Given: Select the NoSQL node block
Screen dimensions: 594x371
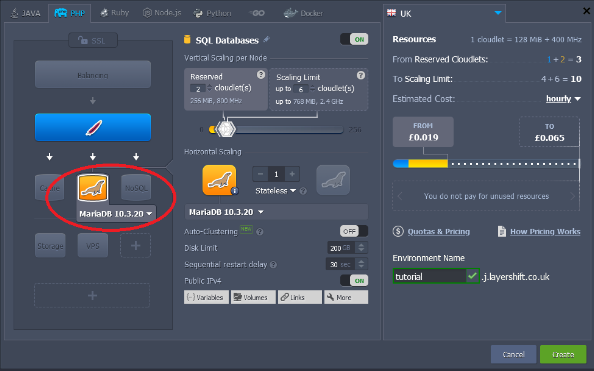Looking at the screenshot, I should pos(136,188).
